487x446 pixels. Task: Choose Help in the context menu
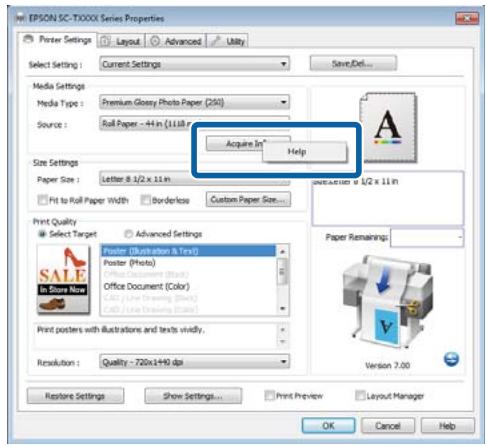coord(304,152)
